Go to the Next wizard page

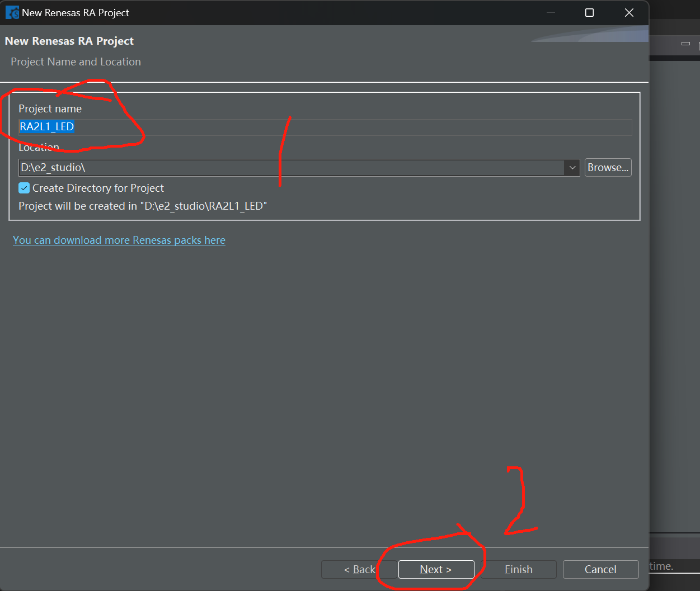(436, 569)
